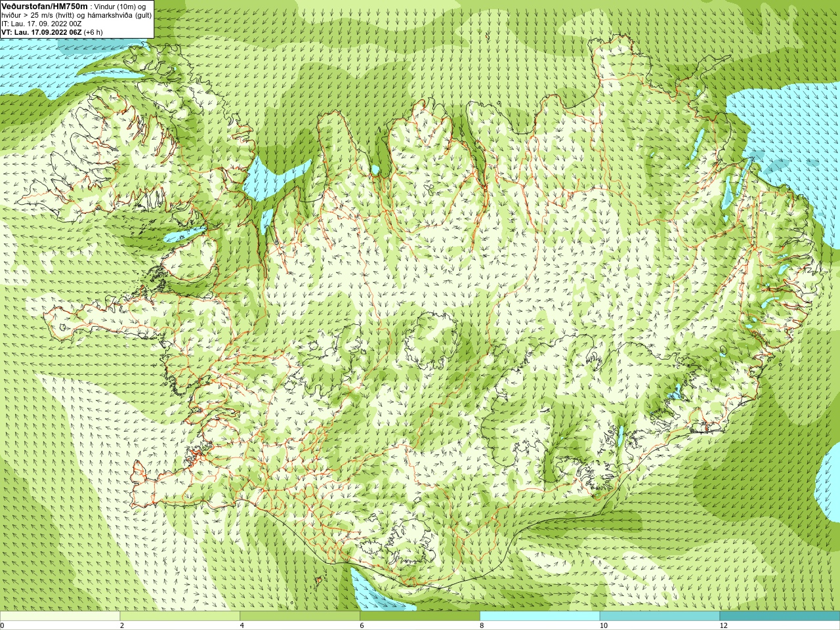840x630 pixels.
Task: Click the 8–10 m/s pale cyan legend segment
Action: (539, 616)
